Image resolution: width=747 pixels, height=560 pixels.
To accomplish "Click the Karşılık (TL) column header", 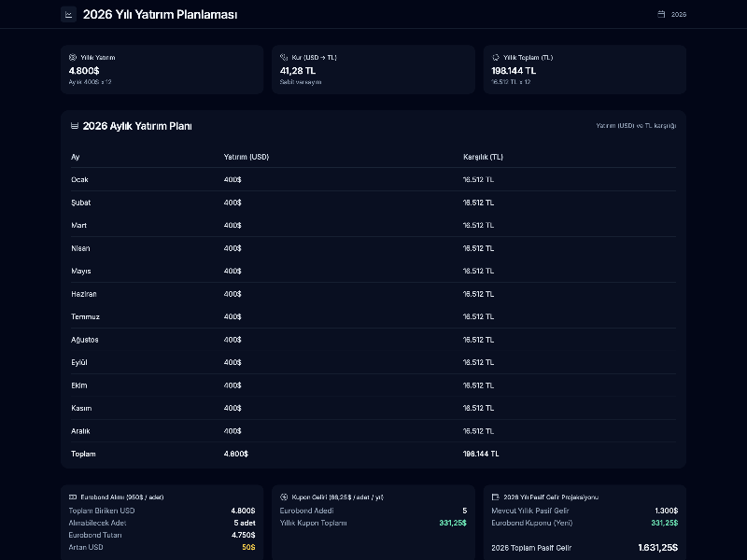I will click(x=483, y=157).
